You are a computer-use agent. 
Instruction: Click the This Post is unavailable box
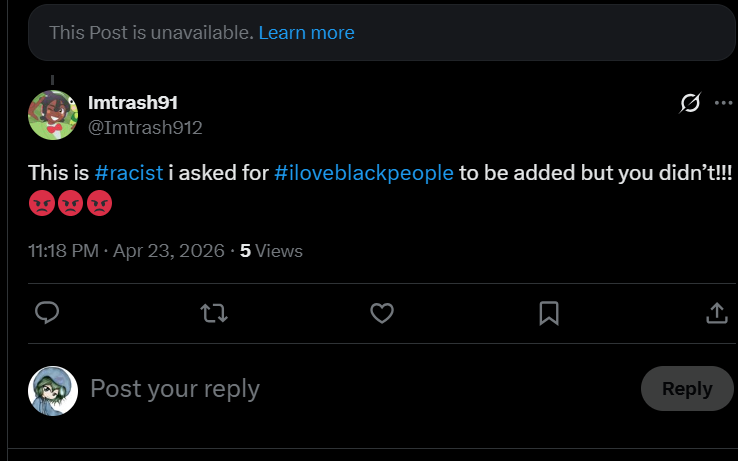point(382,32)
